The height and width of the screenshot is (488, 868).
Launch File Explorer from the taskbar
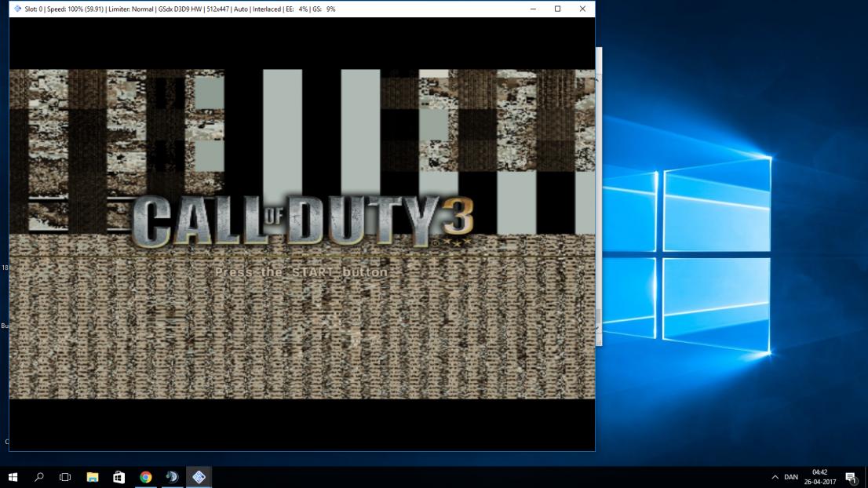point(93,477)
